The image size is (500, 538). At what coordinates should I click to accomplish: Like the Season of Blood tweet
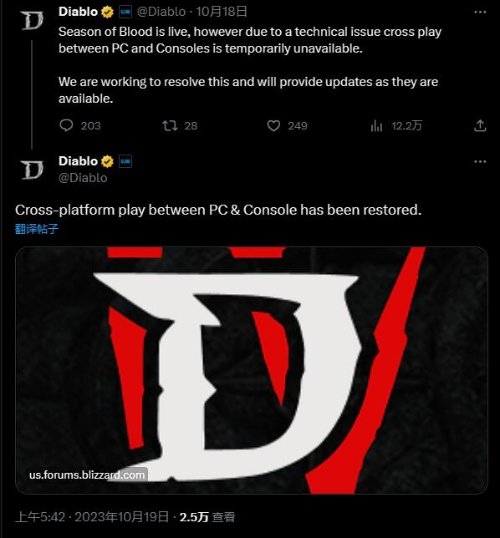(274, 126)
